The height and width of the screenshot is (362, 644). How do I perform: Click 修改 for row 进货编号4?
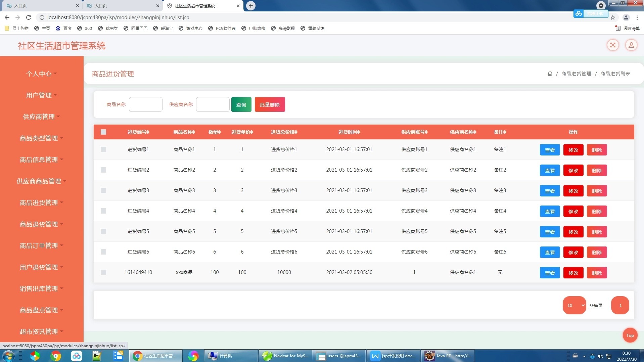[x=573, y=211]
